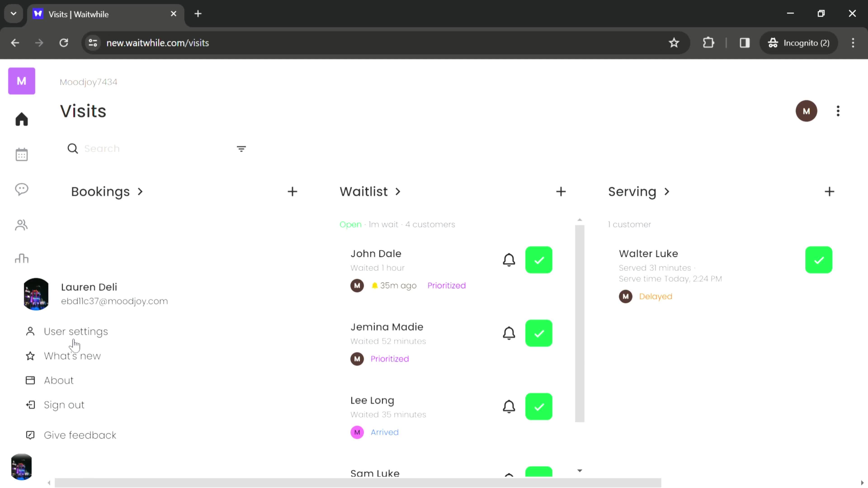
Task: Select the messaging/chat icon
Action: 21,190
